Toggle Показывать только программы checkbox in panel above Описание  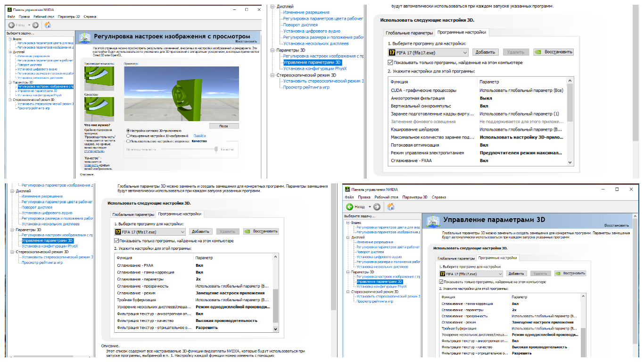(117, 241)
